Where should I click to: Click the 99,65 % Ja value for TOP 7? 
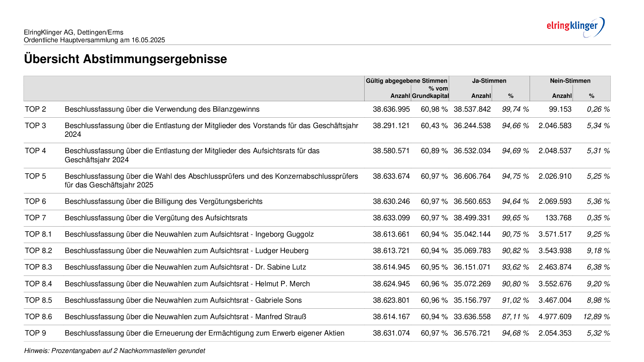click(515, 218)
